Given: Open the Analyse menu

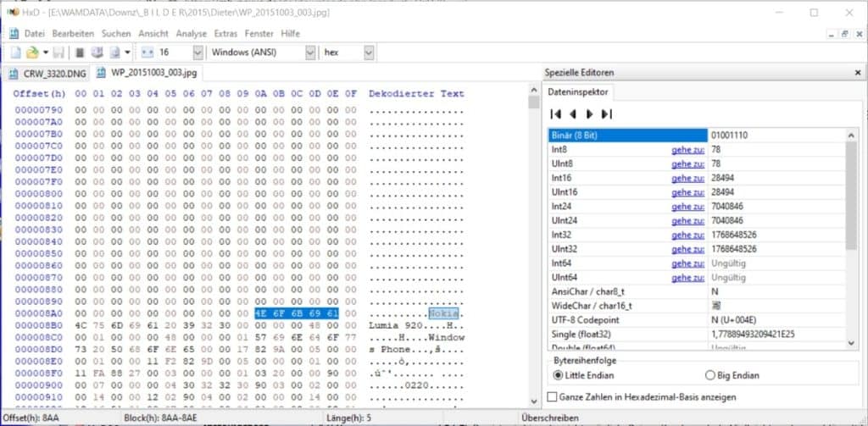Looking at the screenshot, I should [x=191, y=34].
